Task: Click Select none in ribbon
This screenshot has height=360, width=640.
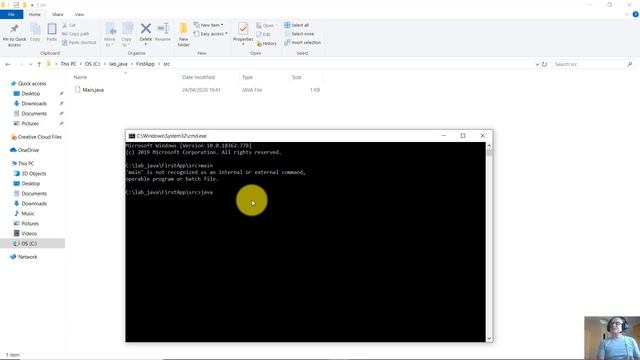Action: point(299,34)
